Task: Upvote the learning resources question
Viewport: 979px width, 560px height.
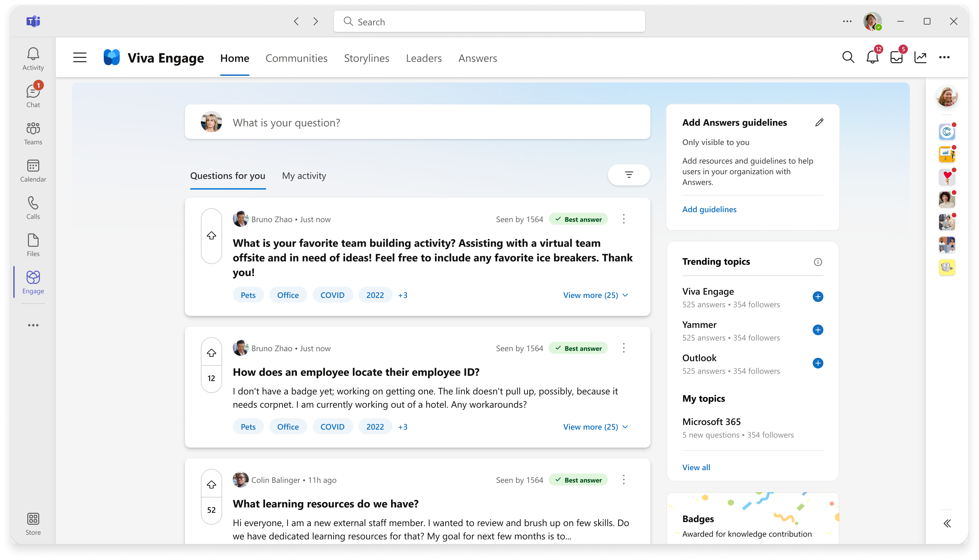Action: click(211, 484)
